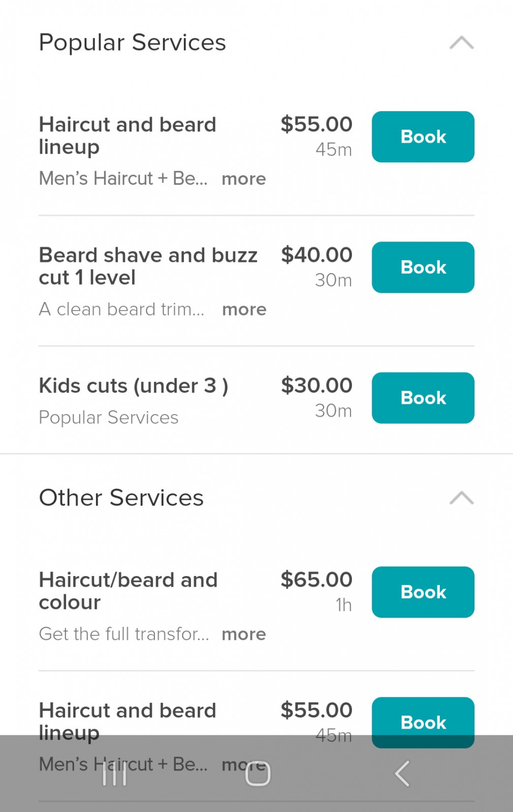Tap Android back navigation arrow
Viewport: 513px width, 812px height.
pyautogui.click(x=402, y=773)
